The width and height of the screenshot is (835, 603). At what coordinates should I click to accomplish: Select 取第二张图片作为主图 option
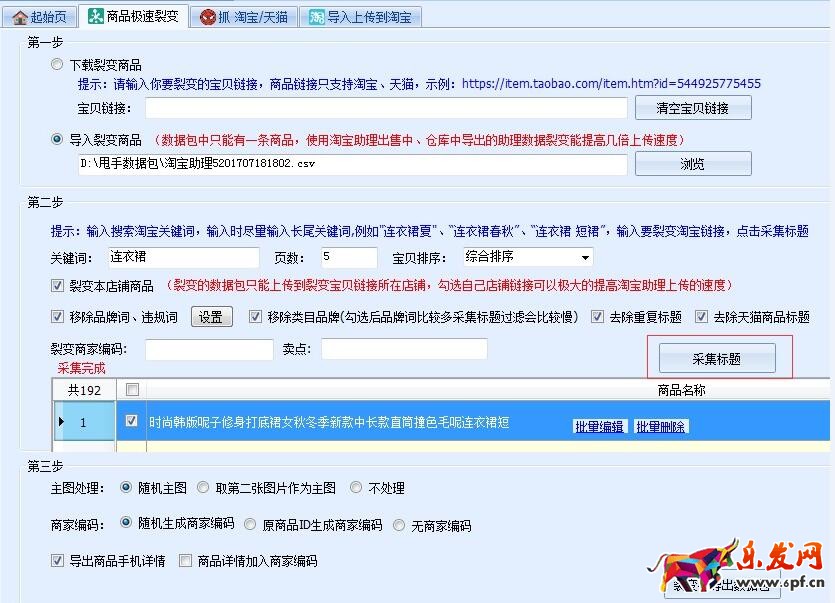203,487
